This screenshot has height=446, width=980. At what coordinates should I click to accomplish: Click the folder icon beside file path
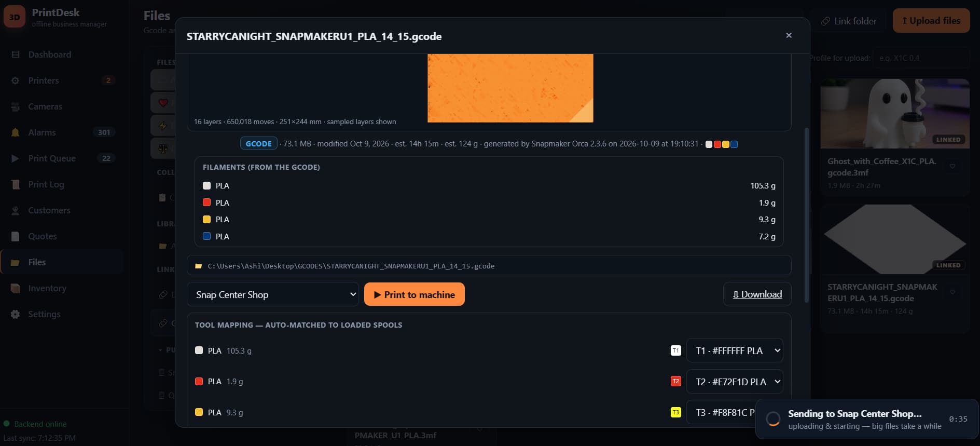coord(198,266)
